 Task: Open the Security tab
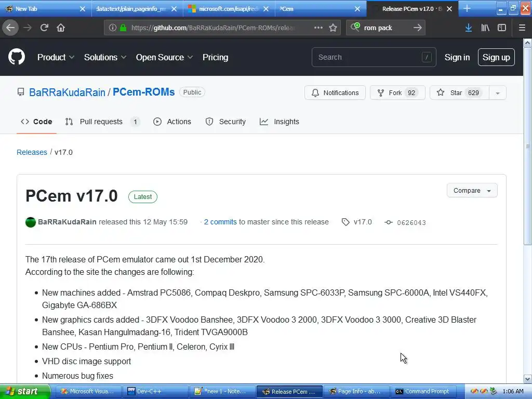point(225,122)
